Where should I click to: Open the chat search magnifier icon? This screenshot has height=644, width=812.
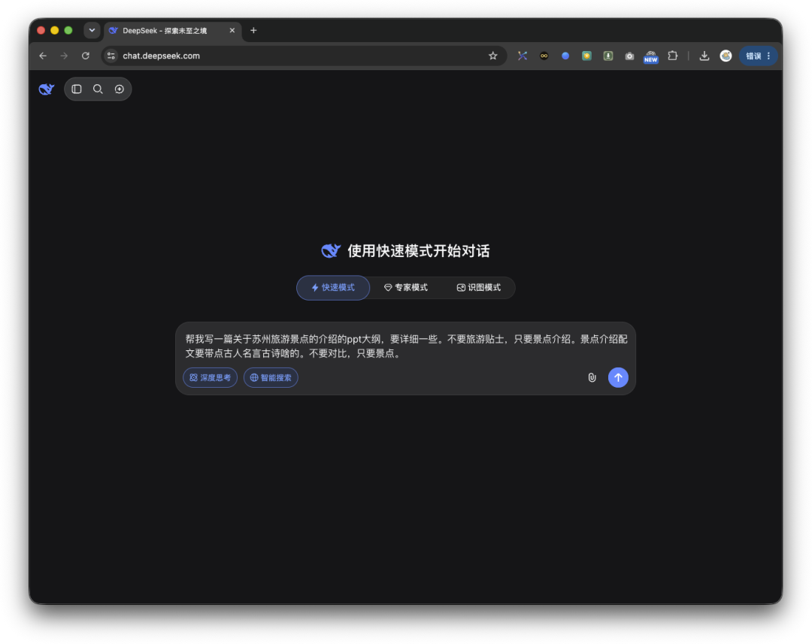coord(98,89)
